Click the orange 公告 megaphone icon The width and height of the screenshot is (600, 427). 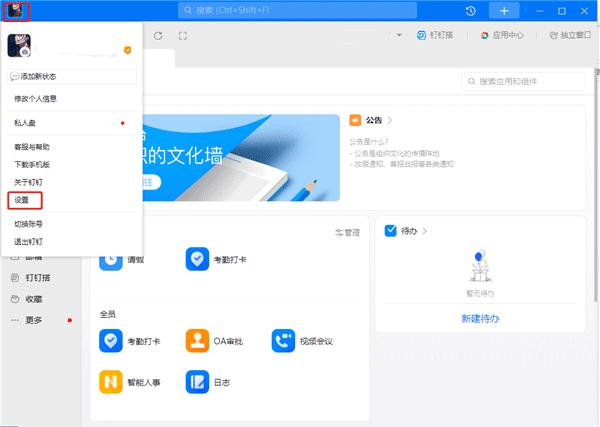tap(355, 120)
